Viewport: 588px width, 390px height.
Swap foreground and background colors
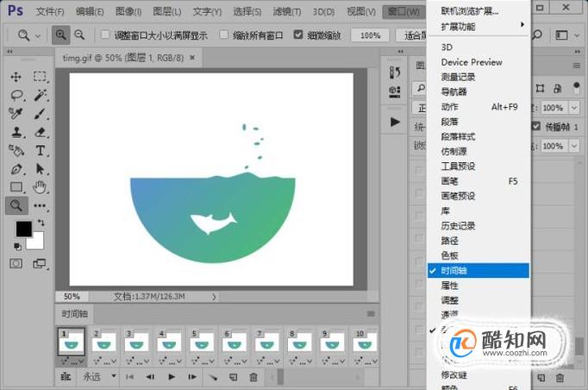pyautogui.click(x=41, y=223)
